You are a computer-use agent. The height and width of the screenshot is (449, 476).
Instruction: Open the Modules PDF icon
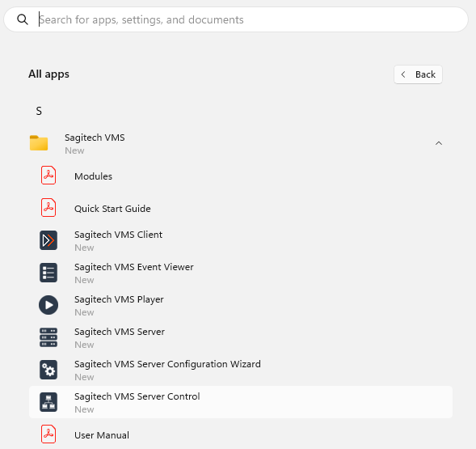[48, 176]
